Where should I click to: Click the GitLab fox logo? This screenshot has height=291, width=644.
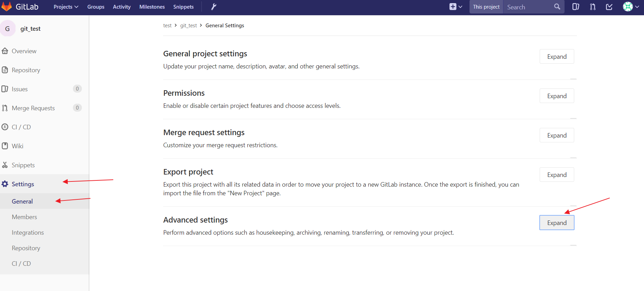[7, 7]
